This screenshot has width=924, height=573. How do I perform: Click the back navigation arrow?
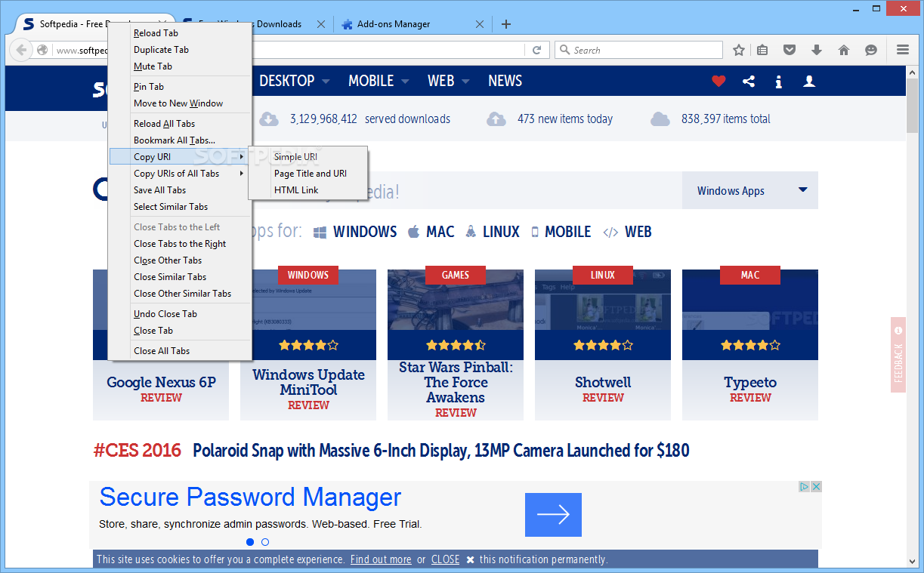[x=22, y=51]
